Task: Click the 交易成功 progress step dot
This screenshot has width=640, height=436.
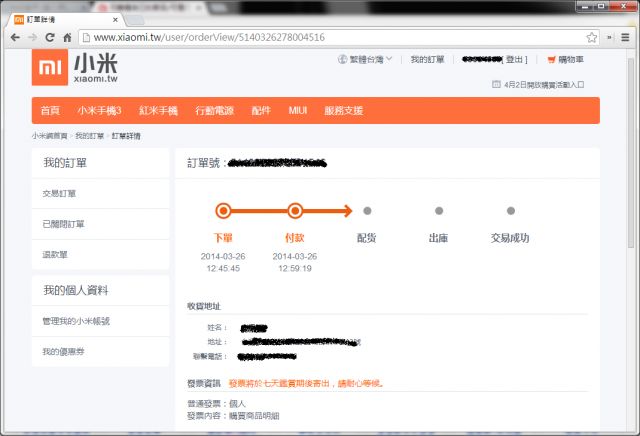Action: (x=511, y=211)
